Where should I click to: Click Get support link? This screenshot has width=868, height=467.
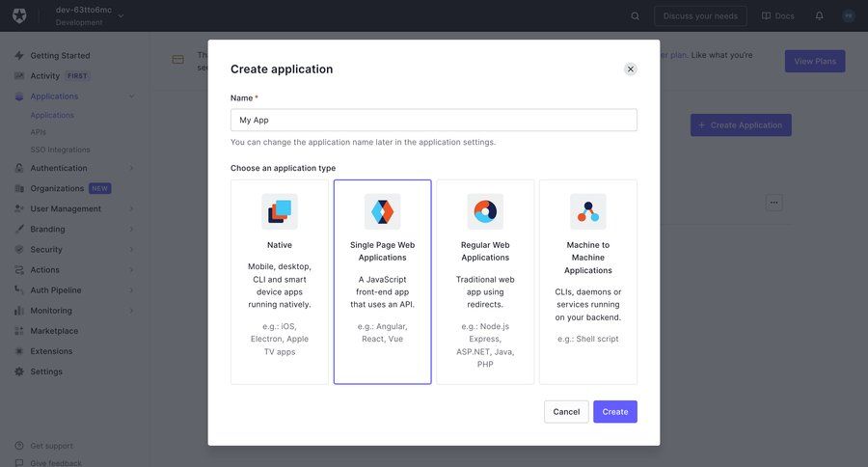tap(51, 446)
